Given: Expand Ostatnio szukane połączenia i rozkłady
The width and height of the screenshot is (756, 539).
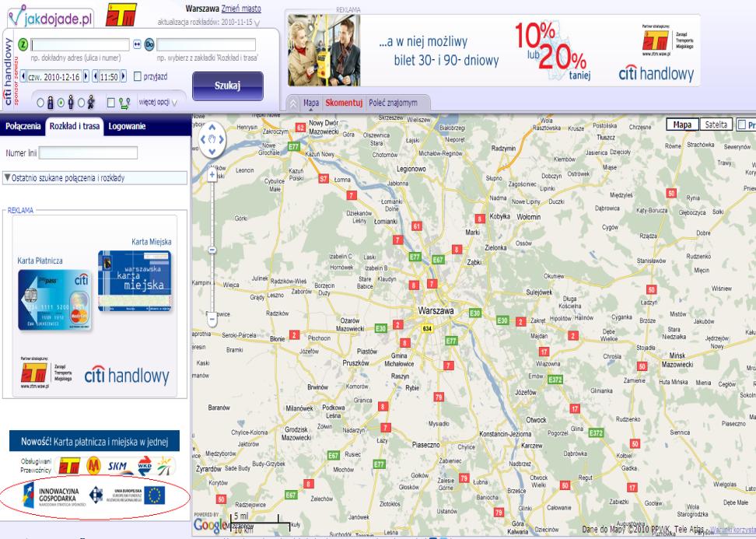Looking at the screenshot, I should click(95, 178).
